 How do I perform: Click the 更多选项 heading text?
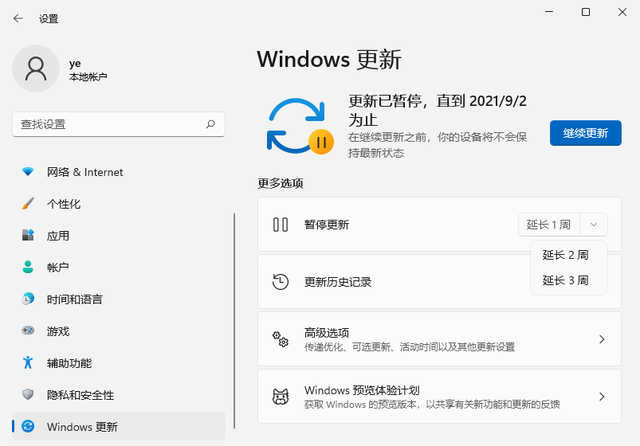click(x=280, y=183)
